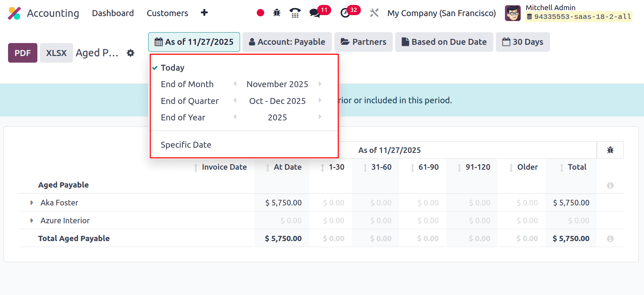The height and width of the screenshot is (295, 644).
Task: Click Mitchell Admin avatar
Action: pyautogui.click(x=513, y=13)
